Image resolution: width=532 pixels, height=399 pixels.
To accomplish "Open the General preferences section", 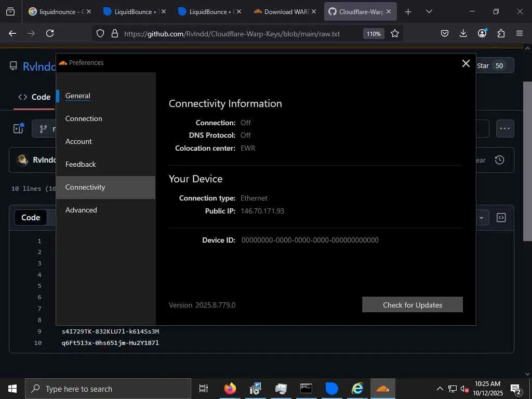I will click(x=78, y=96).
